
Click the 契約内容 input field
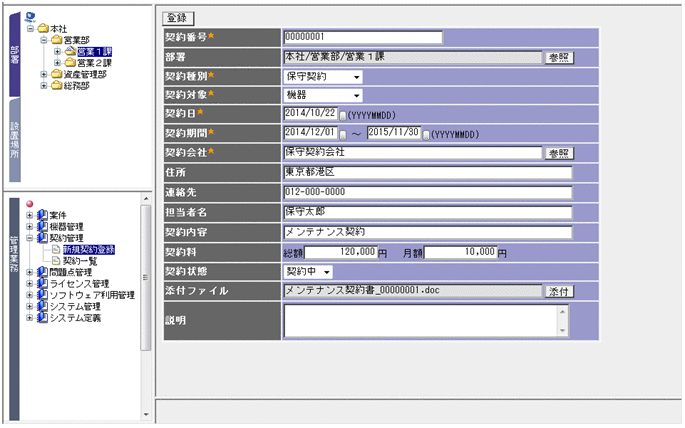428,232
